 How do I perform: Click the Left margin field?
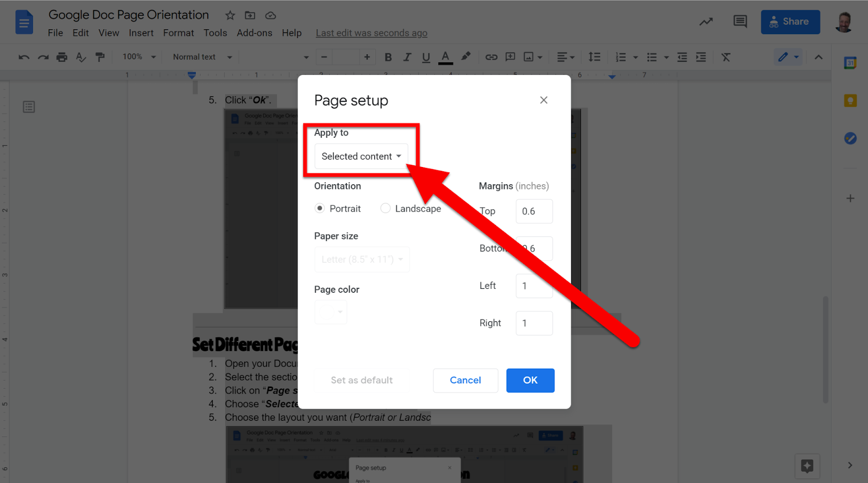tap(534, 286)
